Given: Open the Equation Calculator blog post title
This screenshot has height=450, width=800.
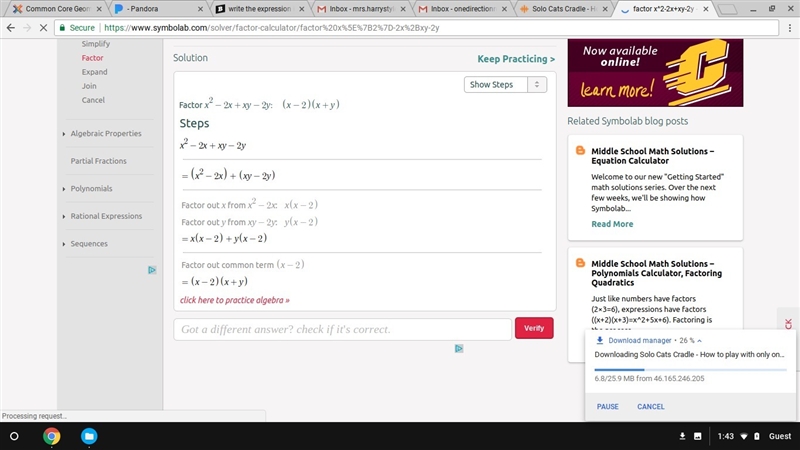Looking at the screenshot, I should click(x=653, y=156).
